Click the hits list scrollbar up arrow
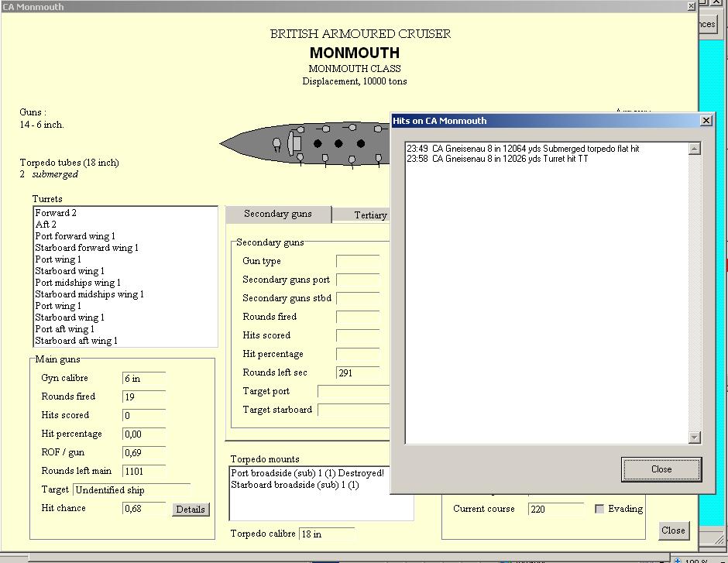The width and height of the screenshot is (728, 563). pos(695,149)
